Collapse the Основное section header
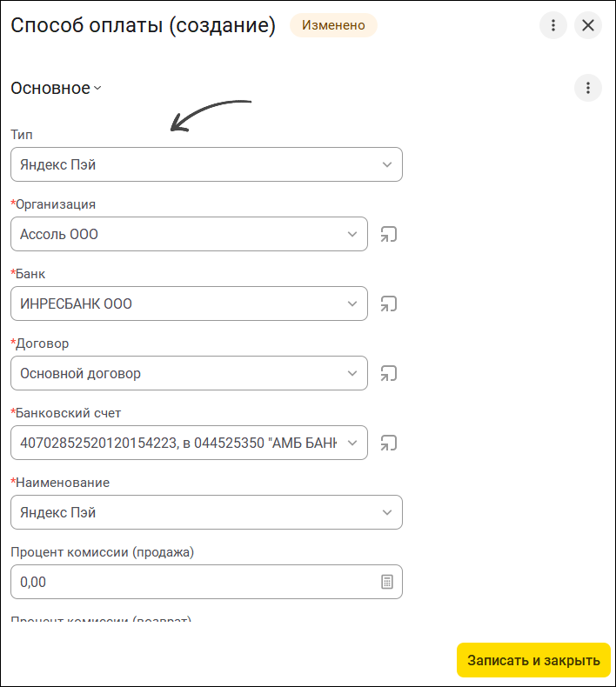 57,88
